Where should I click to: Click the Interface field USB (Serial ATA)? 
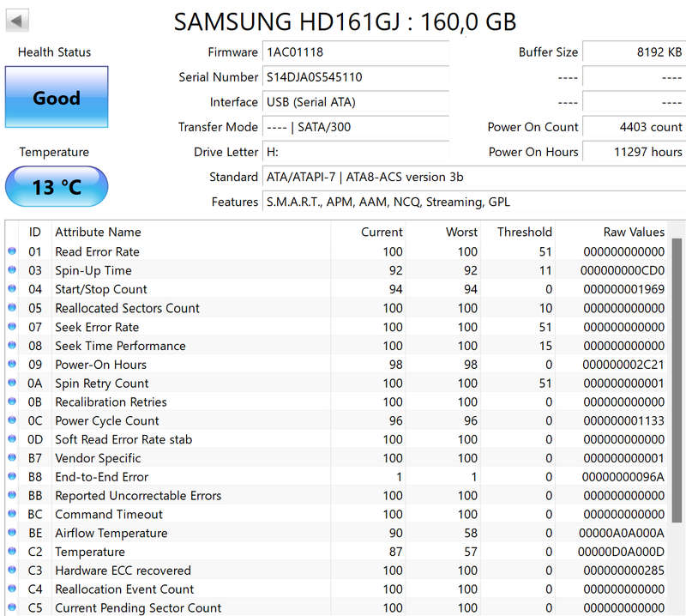(356, 102)
